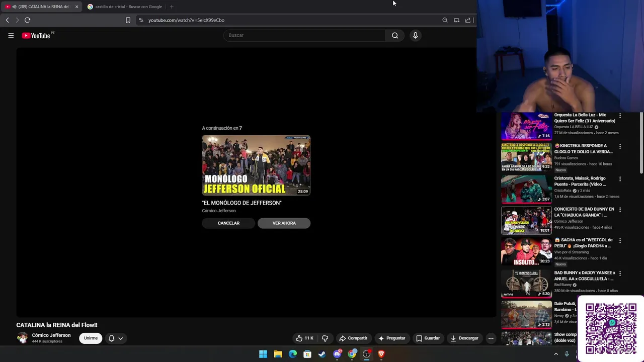Open SACHA WESTCOL DE PERU thumbnail
644x362 pixels.
(526, 251)
